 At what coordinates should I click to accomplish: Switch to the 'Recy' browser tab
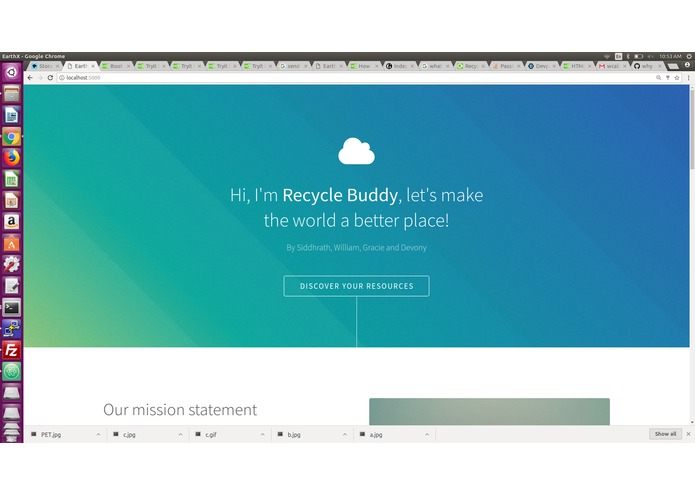[470, 66]
